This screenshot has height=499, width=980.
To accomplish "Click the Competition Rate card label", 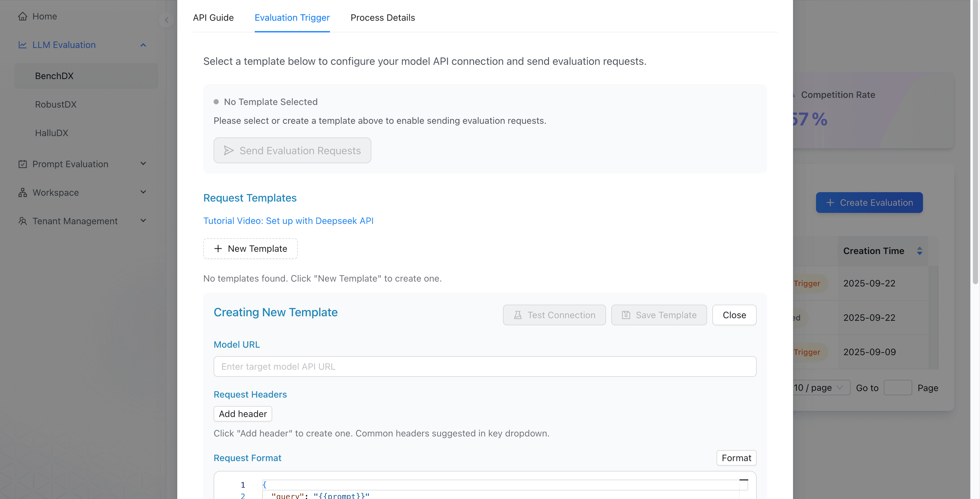I will (x=838, y=95).
